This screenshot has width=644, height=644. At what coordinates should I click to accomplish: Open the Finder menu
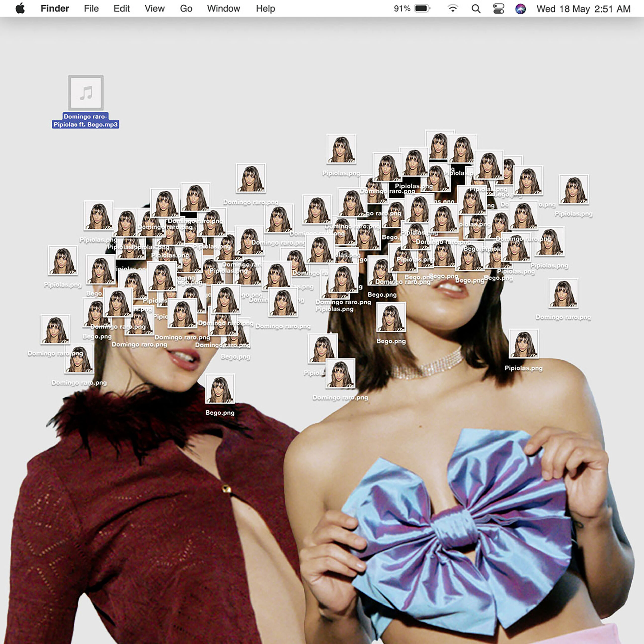point(55,8)
